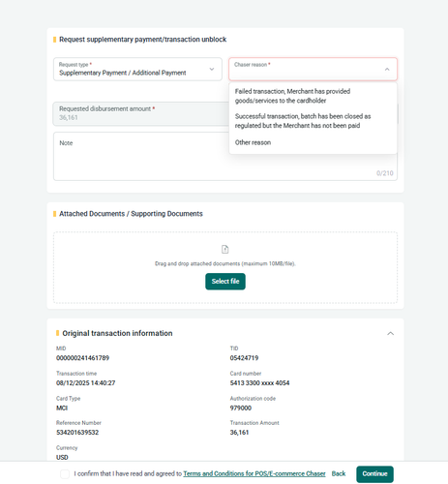
Task: Click the upload document icon
Action: [224, 249]
